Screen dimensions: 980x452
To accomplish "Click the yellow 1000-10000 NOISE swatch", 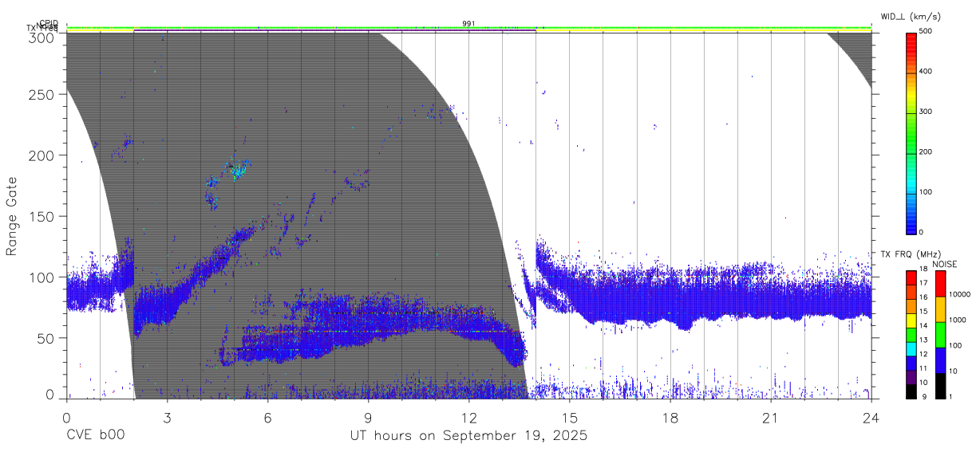I will pyautogui.click(x=939, y=309).
